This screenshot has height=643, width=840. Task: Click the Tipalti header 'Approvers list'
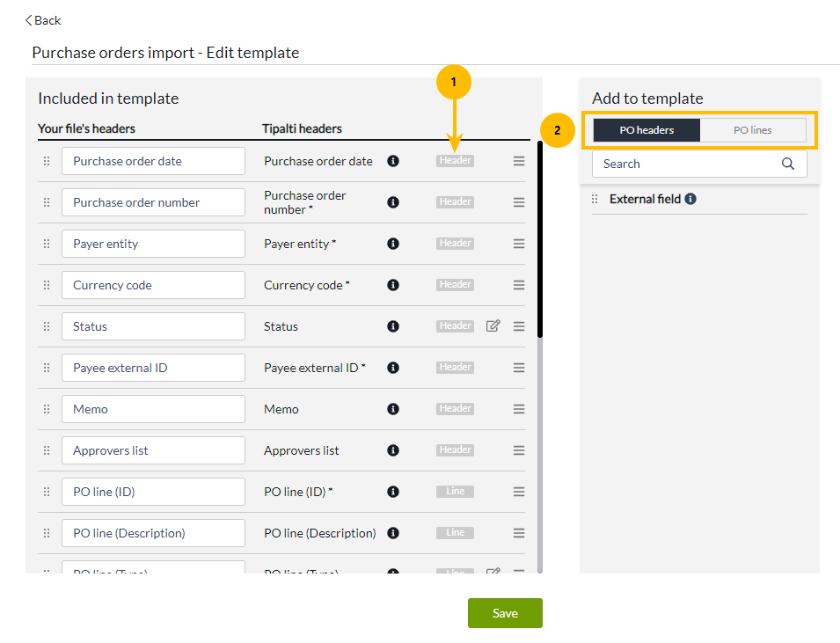(x=301, y=450)
